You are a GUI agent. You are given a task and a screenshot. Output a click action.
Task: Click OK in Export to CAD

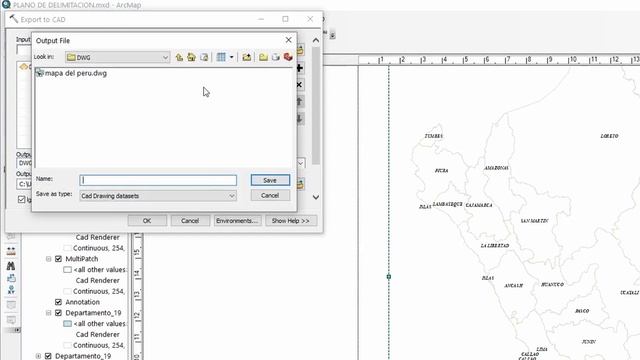[147, 220]
